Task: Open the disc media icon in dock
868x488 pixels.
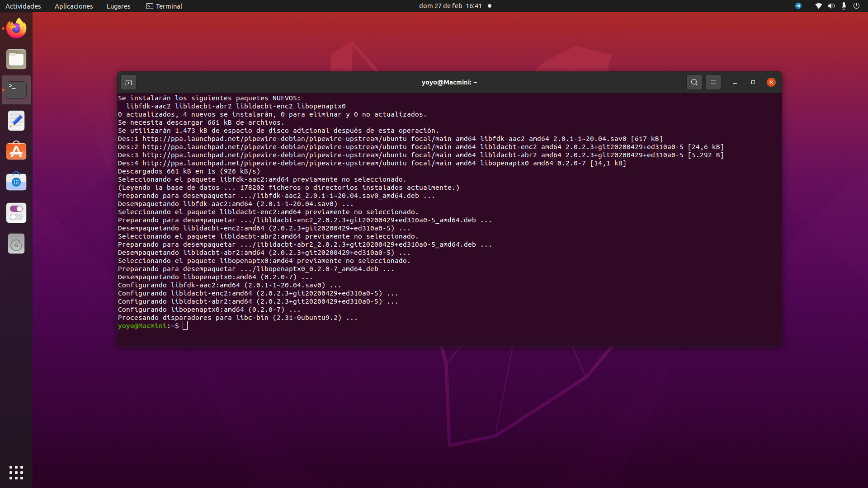Action: (16, 244)
